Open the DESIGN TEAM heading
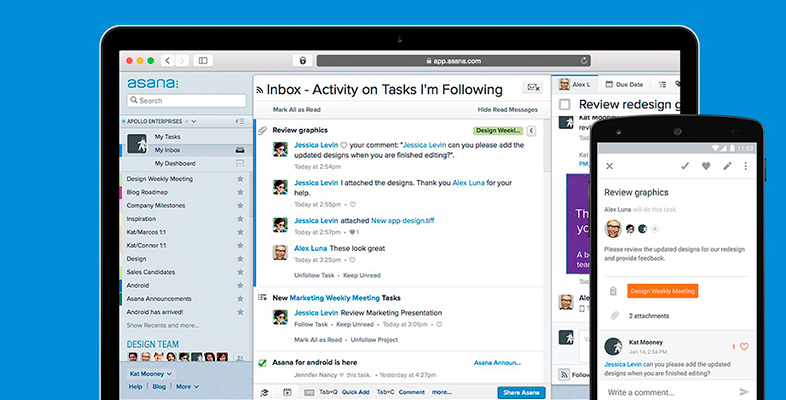 152,344
